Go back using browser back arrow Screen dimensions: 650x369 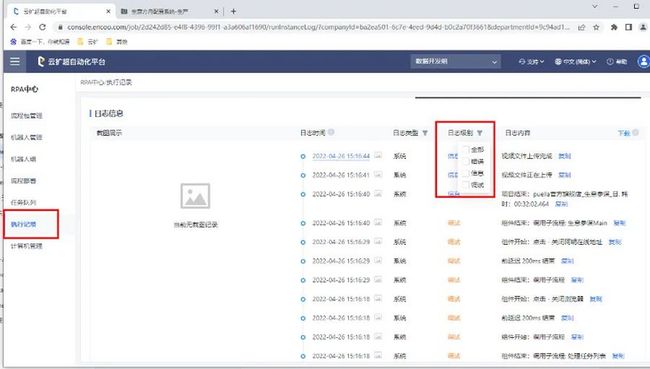[13, 27]
